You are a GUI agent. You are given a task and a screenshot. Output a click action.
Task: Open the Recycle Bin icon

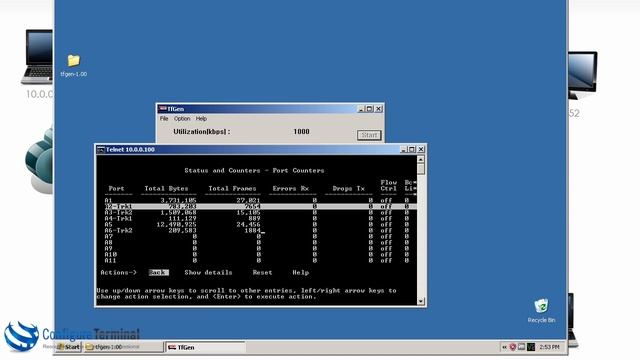click(541, 311)
